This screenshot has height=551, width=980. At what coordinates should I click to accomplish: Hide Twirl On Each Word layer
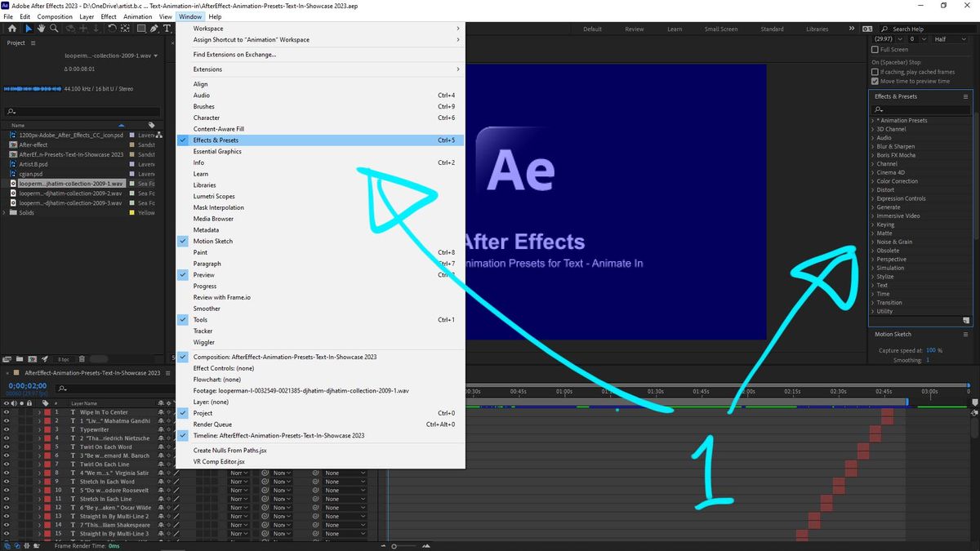(x=6, y=447)
